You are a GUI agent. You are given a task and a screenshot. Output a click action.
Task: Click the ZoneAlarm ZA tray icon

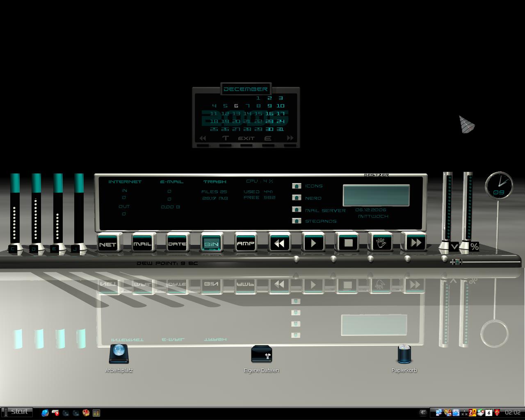(x=472, y=413)
